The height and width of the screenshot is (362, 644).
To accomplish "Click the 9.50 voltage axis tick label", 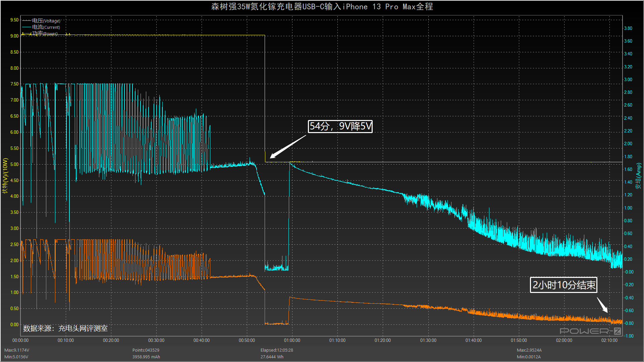I will click(x=14, y=20).
